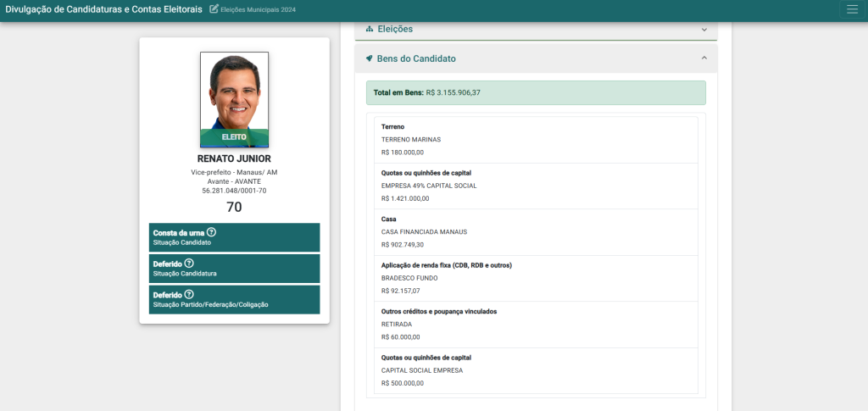Screen dimensions: 868x411
Task: Click help icon next to Deferido Situação Candidatura
Action: coord(189,264)
